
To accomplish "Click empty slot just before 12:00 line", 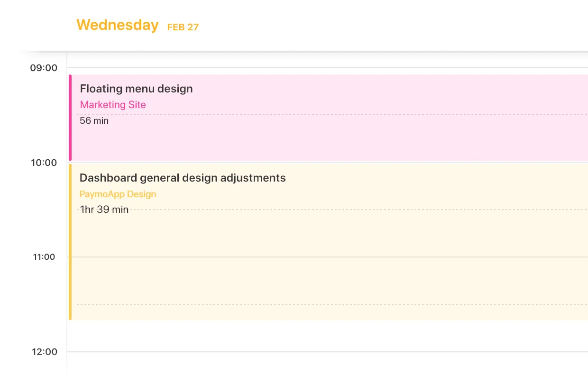I will pos(327,336).
